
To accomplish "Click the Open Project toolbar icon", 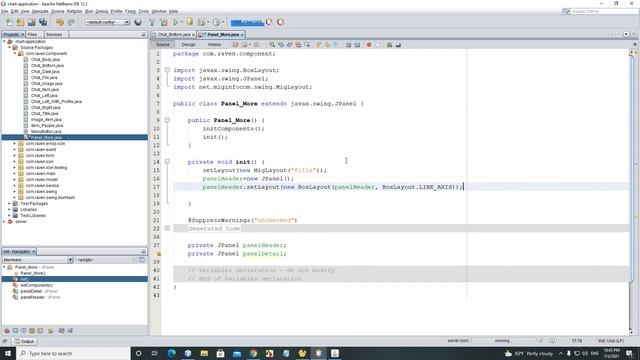I will pos(31,22).
